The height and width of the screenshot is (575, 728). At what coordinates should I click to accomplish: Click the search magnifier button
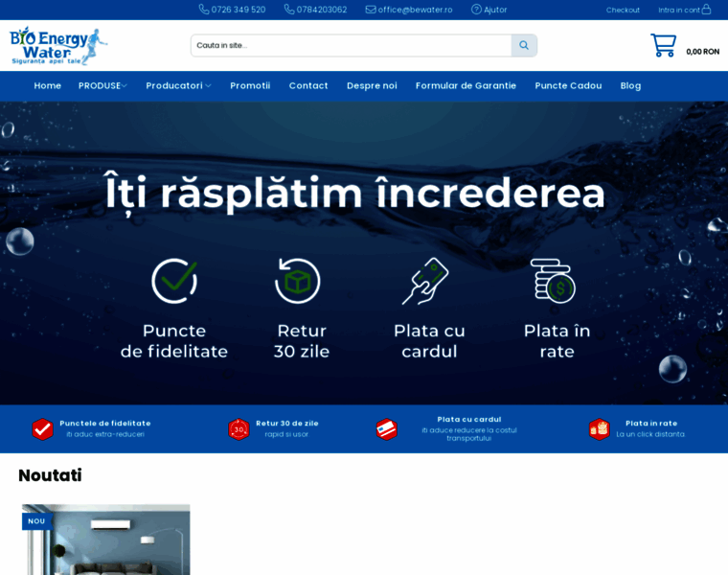point(524,45)
